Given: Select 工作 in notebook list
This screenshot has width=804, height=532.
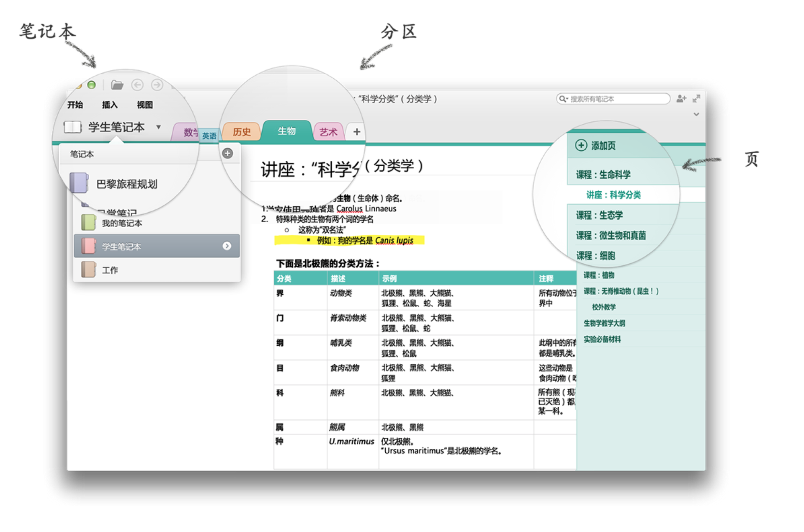Looking at the screenshot, I should coord(157,270).
